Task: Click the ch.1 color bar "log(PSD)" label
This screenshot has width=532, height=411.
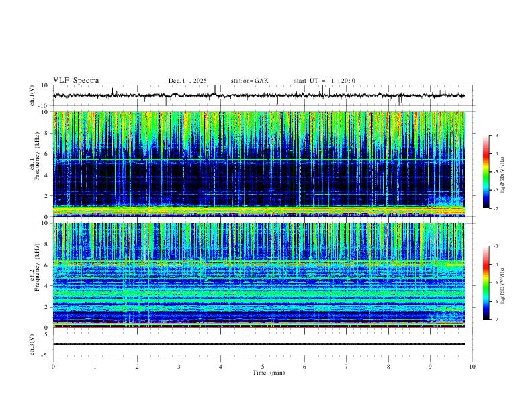Action: pos(502,175)
